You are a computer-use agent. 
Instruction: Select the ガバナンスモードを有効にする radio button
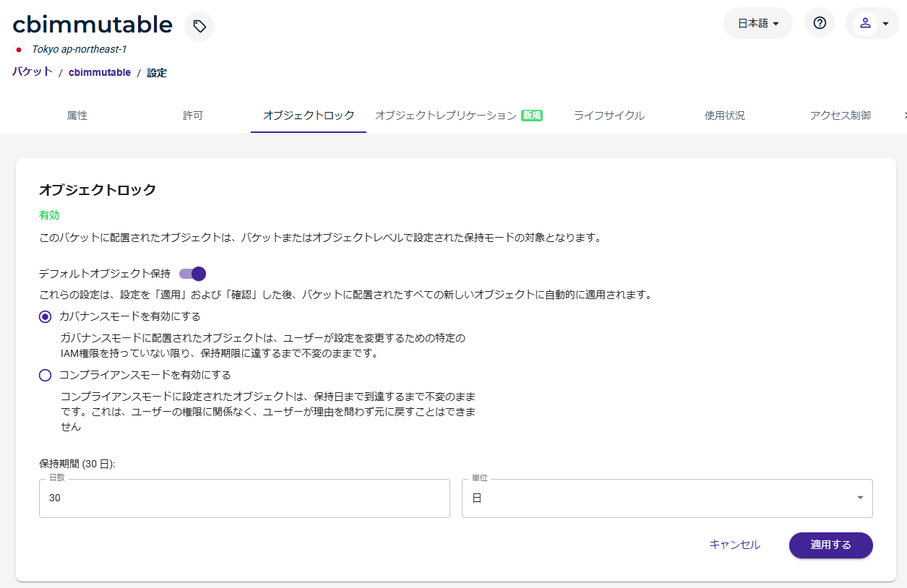click(x=46, y=316)
